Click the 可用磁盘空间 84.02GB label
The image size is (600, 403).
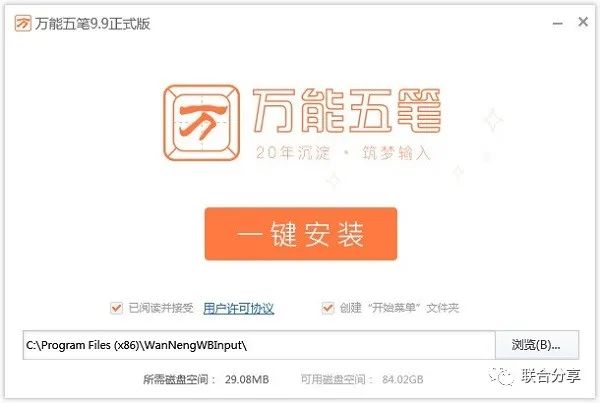[362, 379]
